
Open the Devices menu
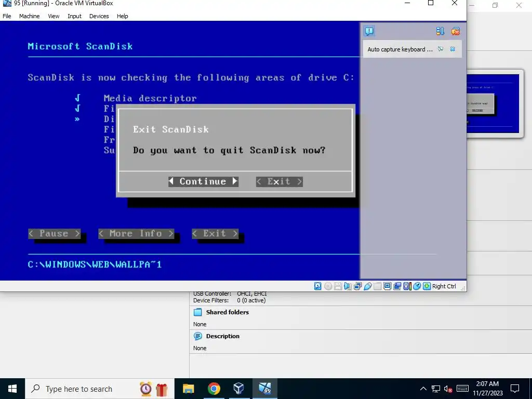(x=99, y=16)
